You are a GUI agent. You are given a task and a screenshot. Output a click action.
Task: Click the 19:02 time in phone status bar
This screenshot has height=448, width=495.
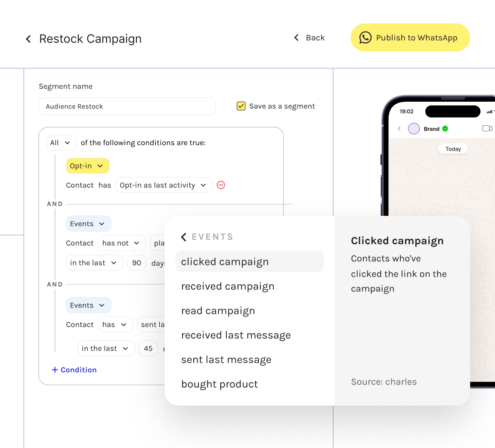406,112
